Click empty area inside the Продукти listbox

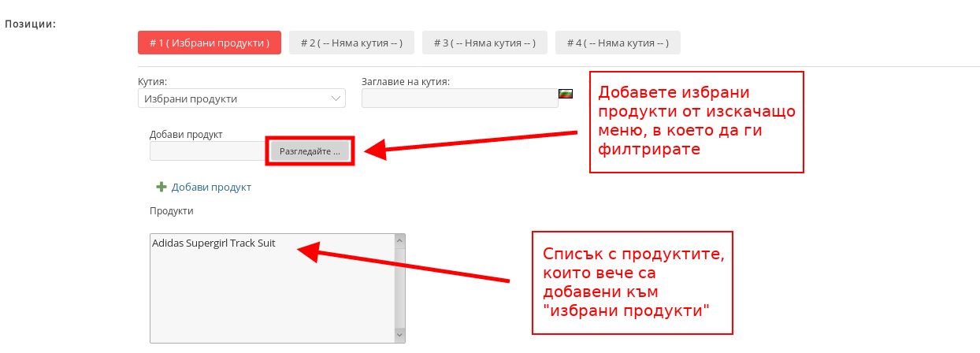268,299
